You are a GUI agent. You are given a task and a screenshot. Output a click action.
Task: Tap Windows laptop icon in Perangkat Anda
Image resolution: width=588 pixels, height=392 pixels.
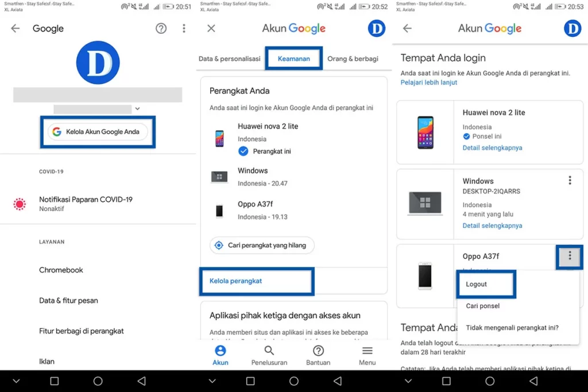(219, 177)
